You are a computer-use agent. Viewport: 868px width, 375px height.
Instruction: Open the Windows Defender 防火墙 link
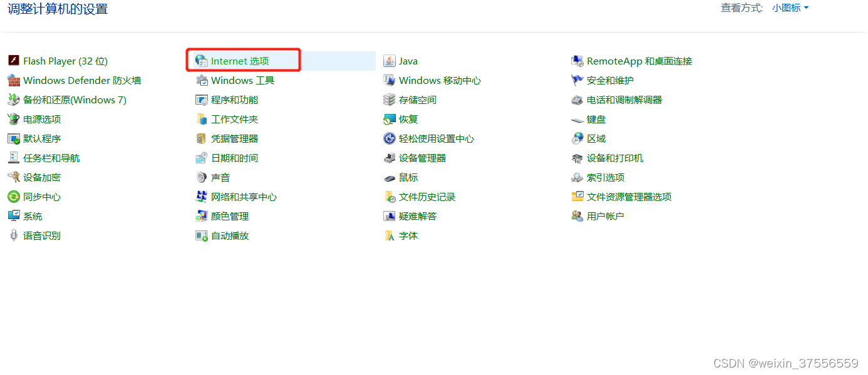82,80
